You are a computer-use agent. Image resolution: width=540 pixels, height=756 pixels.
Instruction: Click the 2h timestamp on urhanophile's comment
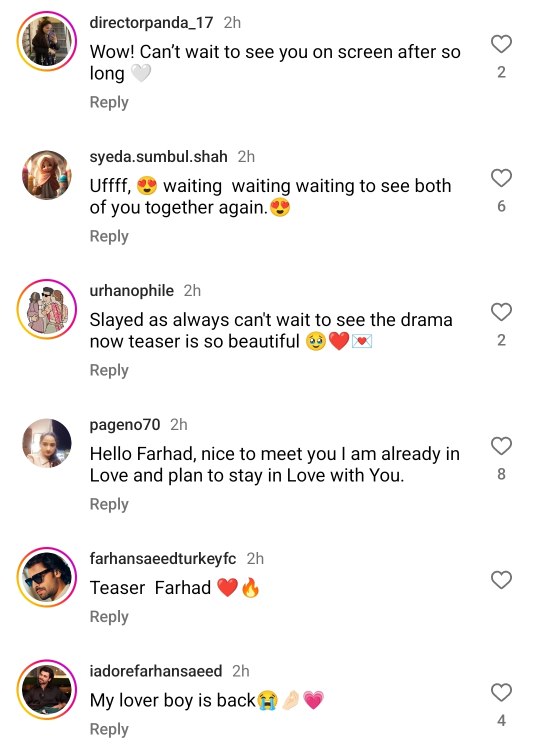coord(192,290)
